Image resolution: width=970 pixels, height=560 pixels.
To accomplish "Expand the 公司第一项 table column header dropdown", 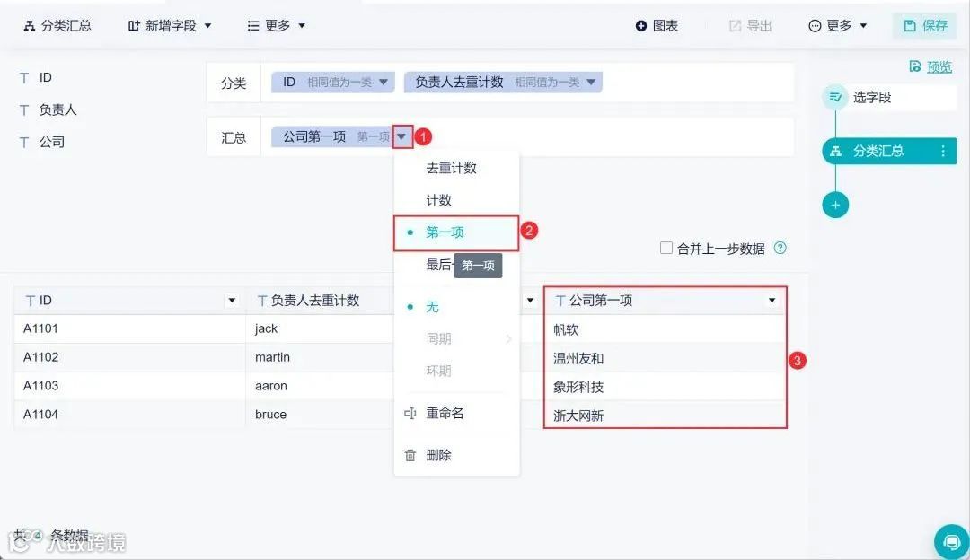I will (772, 300).
